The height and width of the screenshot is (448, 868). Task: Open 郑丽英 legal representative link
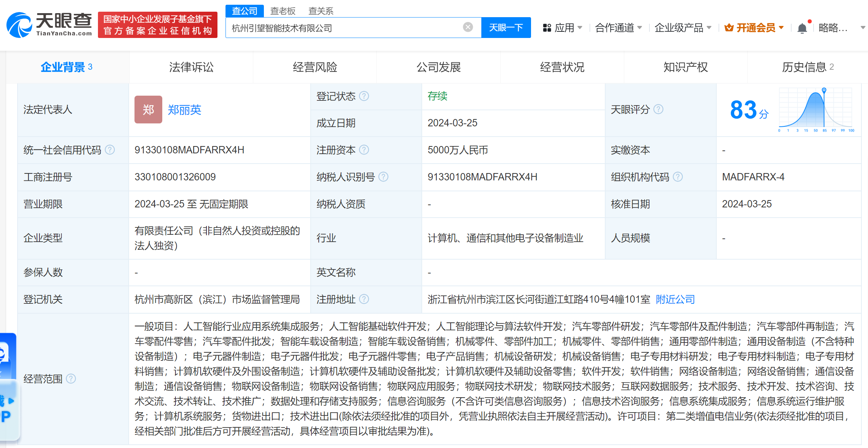click(x=185, y=110)
